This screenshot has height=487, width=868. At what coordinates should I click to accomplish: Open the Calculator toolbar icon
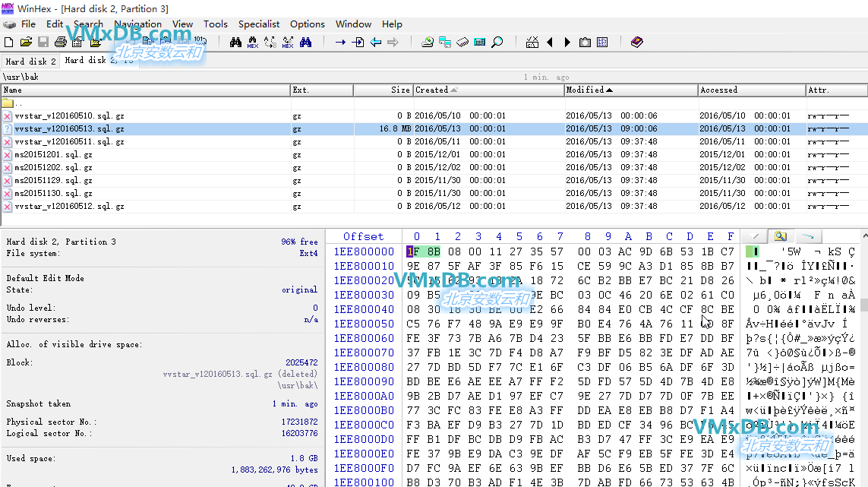pyautogui.click(x=480, y=42)
